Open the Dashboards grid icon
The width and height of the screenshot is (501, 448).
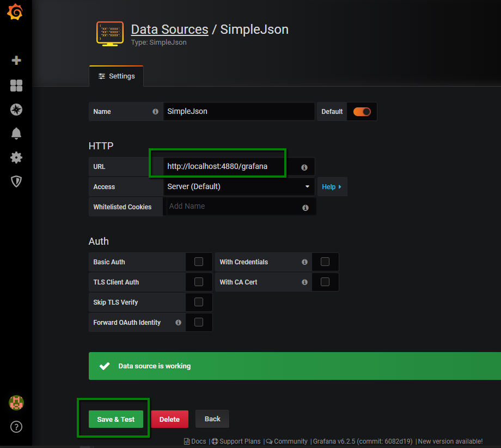click(16, 86)
